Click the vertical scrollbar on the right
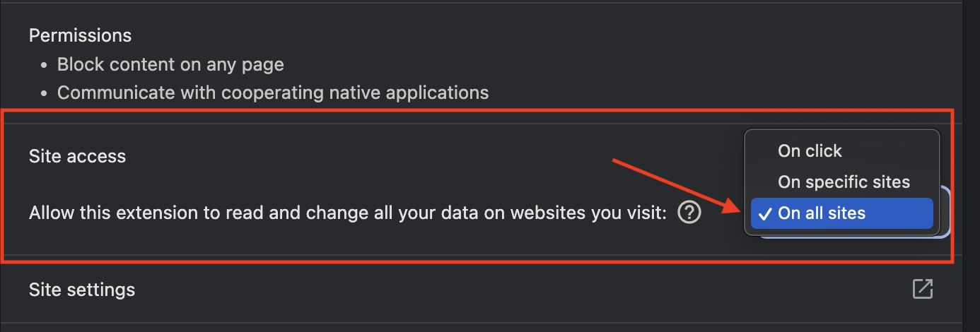 pos(972,166)
